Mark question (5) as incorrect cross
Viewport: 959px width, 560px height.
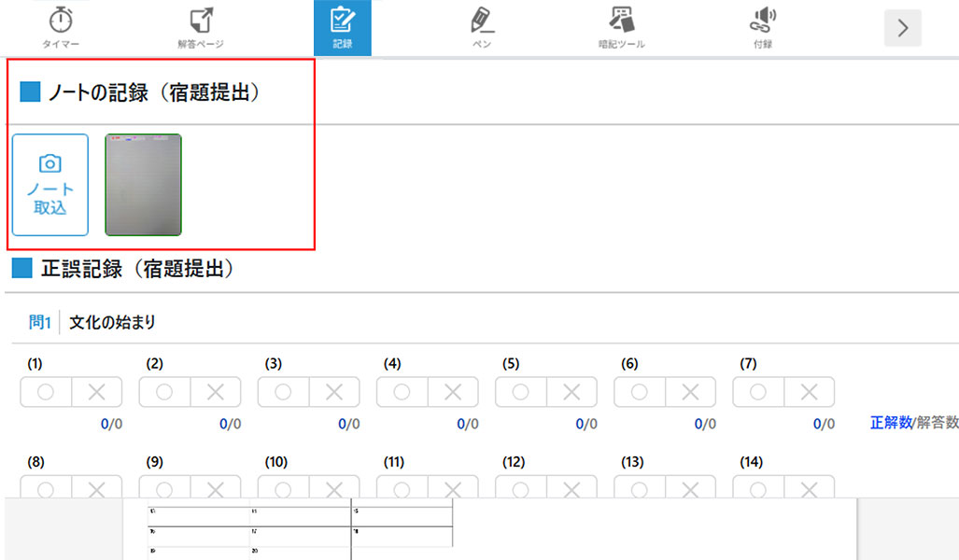coord(571,393)
